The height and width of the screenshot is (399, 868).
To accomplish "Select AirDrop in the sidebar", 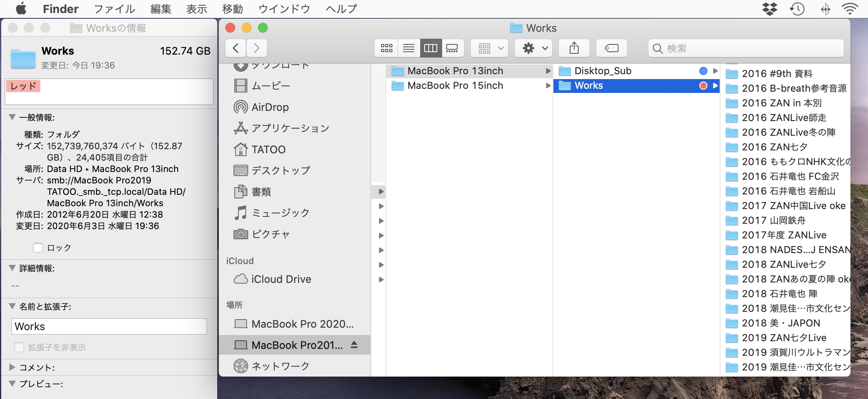I will (295, 107).
